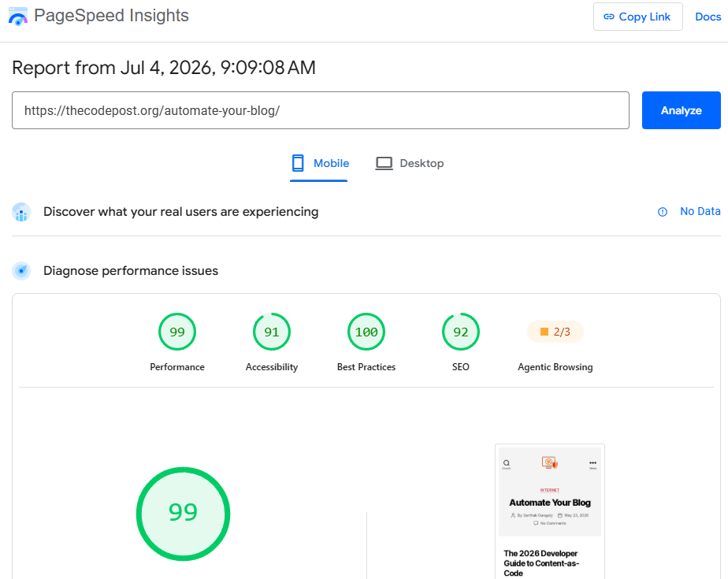Click the 'Diagnose performance issues' heading
The image size is (728, 579).
click(x=131, y=271)
